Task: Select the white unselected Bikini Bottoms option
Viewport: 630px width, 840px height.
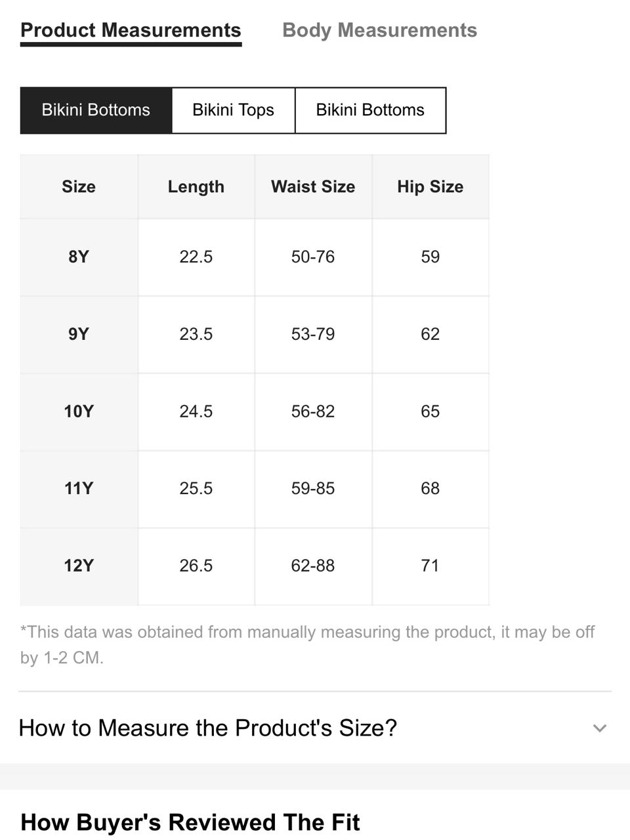Action: click(x=370, y=110)
